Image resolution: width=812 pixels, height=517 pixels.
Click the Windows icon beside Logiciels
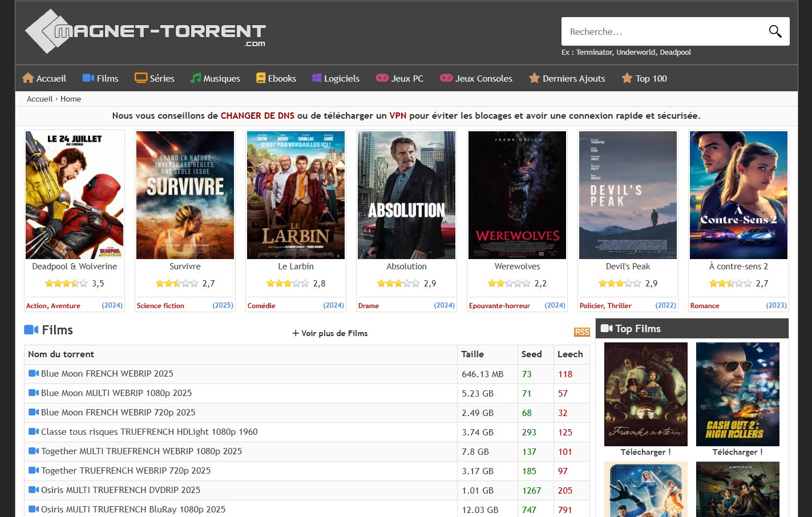[317, 78]
